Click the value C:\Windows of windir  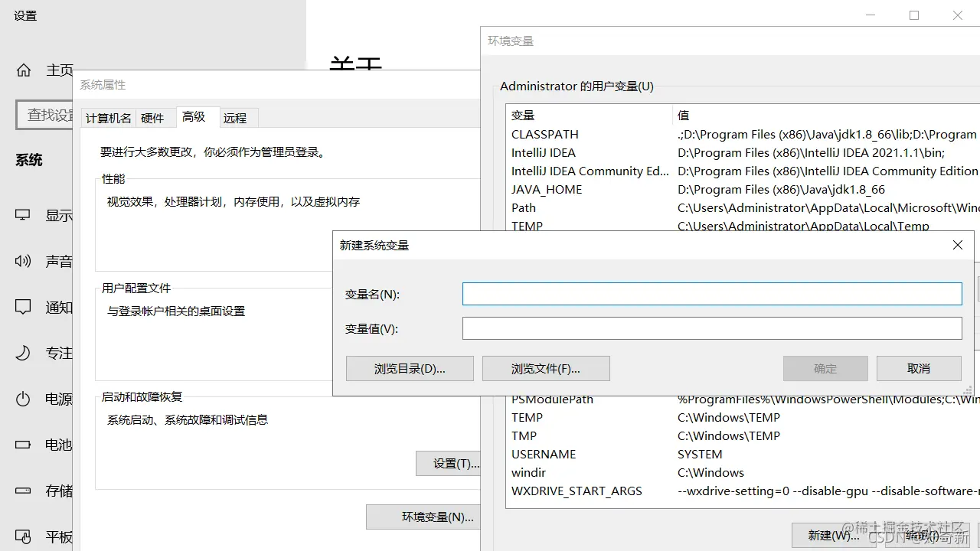[710, 472]
